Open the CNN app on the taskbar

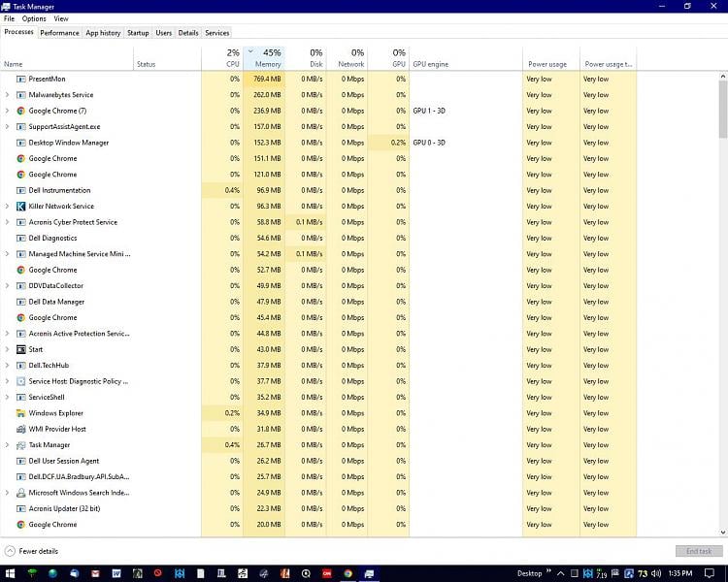coord(327,573)
